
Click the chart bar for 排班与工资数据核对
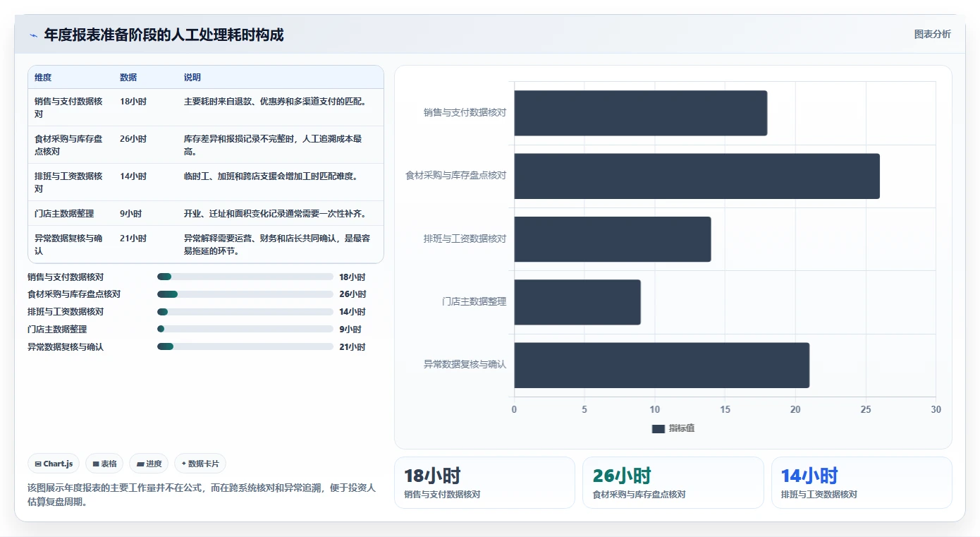(612, 239)
